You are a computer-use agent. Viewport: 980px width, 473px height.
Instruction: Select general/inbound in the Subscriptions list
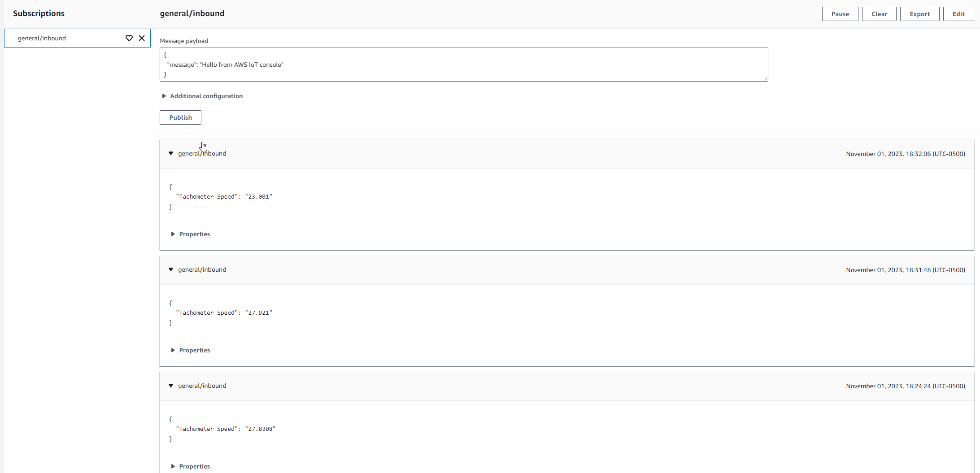coord(42,38)
